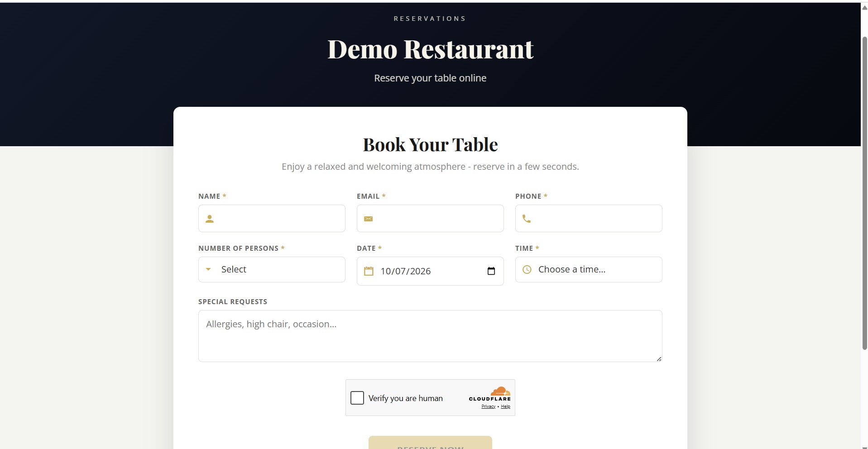Click into the Phone input field
The width and height of the screenshot is (868, 449).
click(x=589, y=219)
